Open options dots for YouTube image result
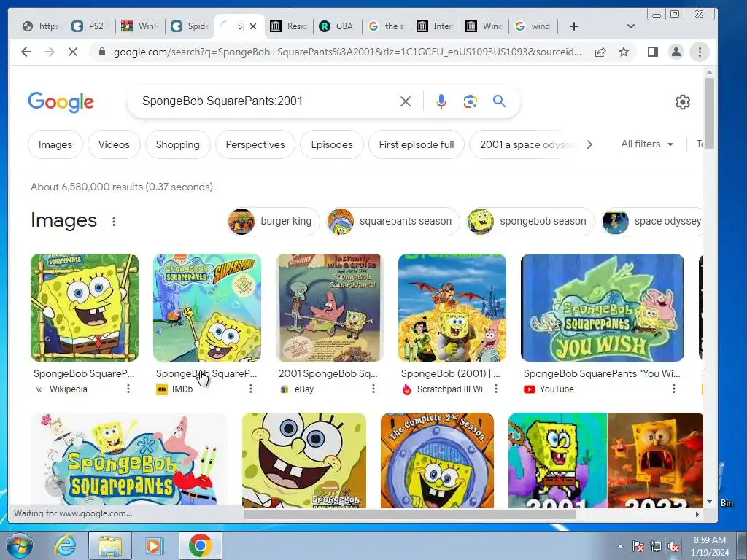 point(673,389)
